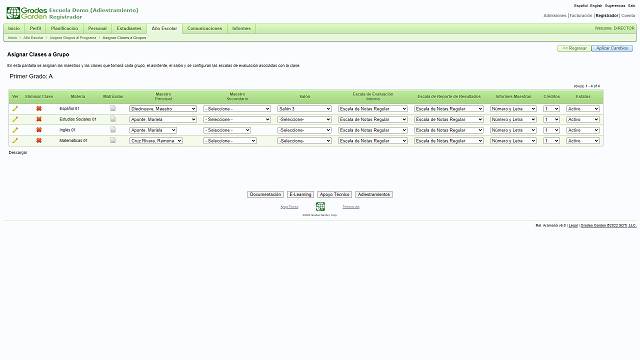Open the Planificación tab
Image resolution: width=640 pixels, height=360 pixels.
coord(64,29)
